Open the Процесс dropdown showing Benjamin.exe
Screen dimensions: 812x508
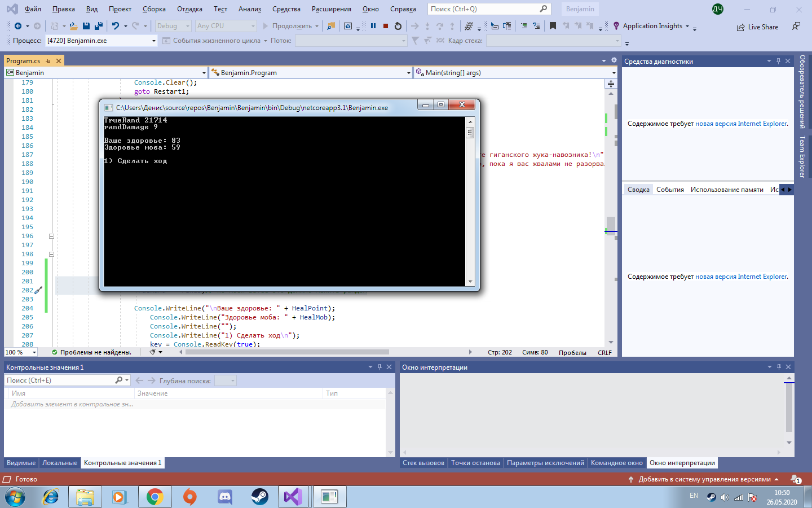[x=101, y=41]
